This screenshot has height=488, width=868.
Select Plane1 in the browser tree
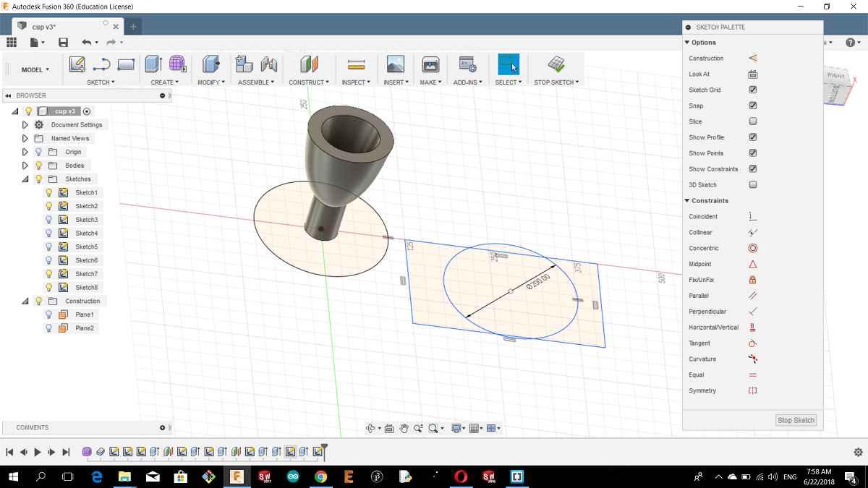85,314
